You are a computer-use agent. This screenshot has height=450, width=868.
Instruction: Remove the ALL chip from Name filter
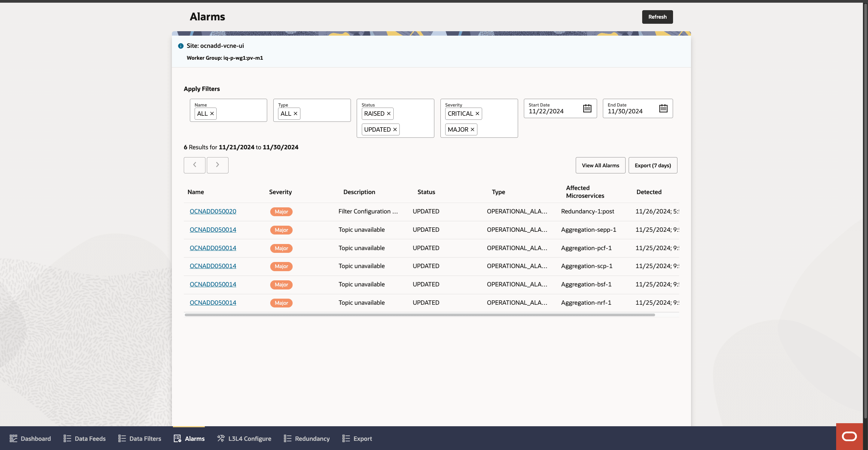point(212,114)
